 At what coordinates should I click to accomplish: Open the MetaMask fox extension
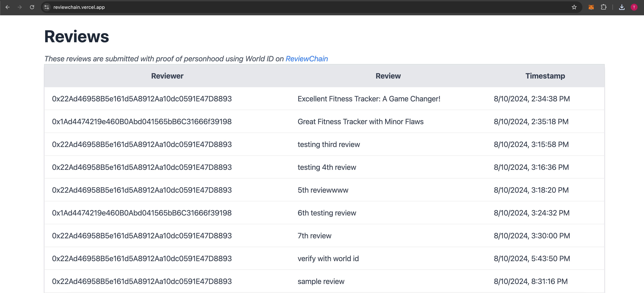click(591, 7)
